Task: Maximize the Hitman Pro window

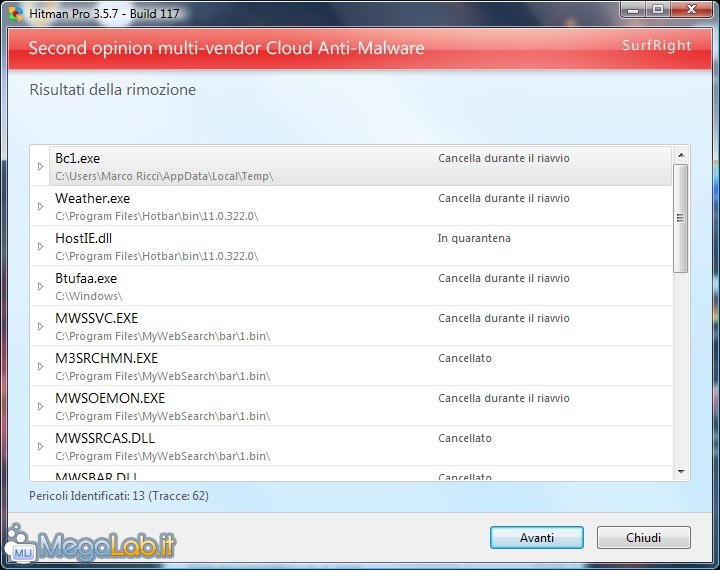Action: click(x=658, y=10)
